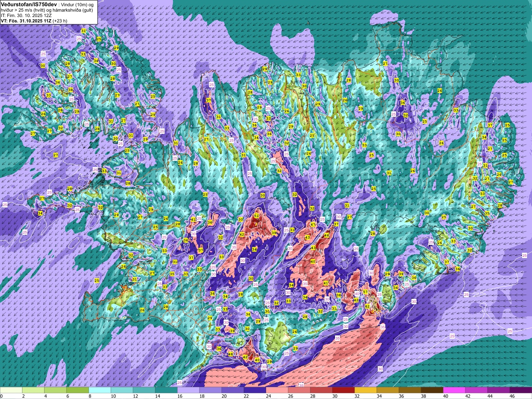Click the pale lilac 16–18 legend swatch
Viewport: 532px width, 399px height.
pos(188,390)
